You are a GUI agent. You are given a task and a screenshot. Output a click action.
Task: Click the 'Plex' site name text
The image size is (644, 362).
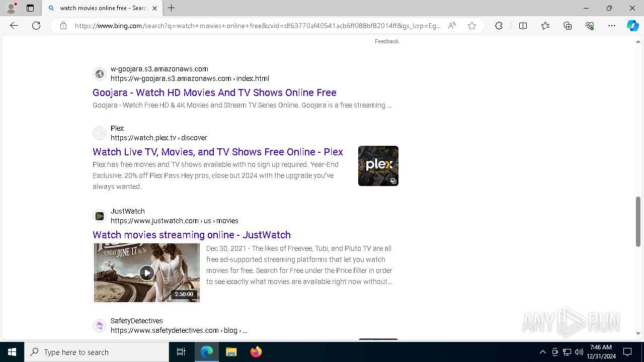point(117,128)
